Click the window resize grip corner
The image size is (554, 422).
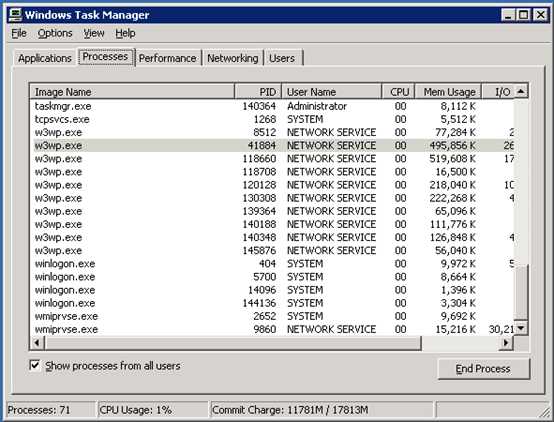[544, 412]
